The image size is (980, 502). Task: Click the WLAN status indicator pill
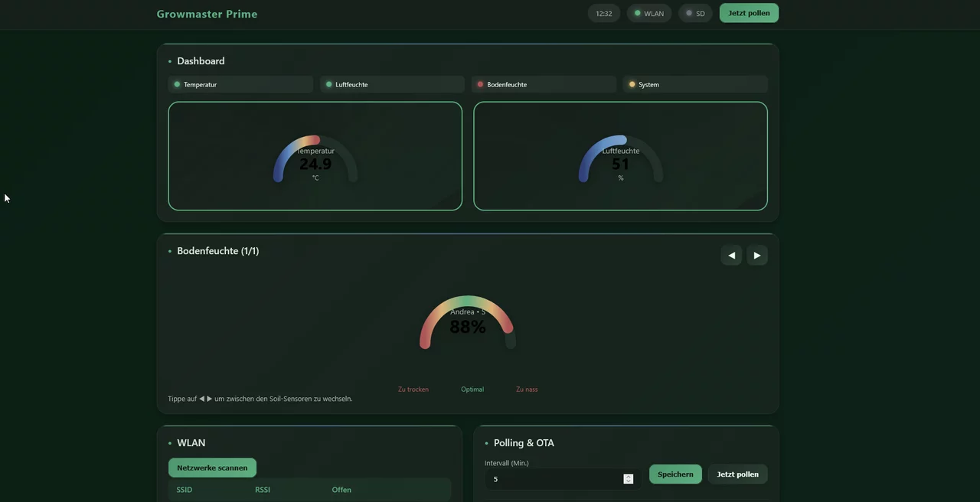pos(648,14)
